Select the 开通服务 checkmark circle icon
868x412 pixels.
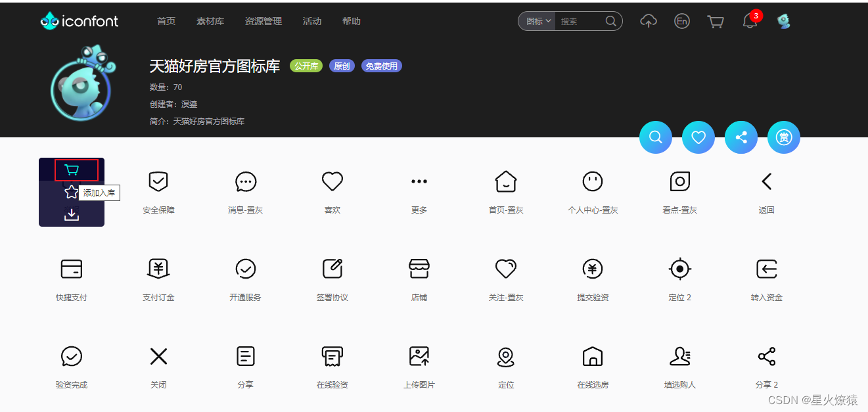click(246, 269)
